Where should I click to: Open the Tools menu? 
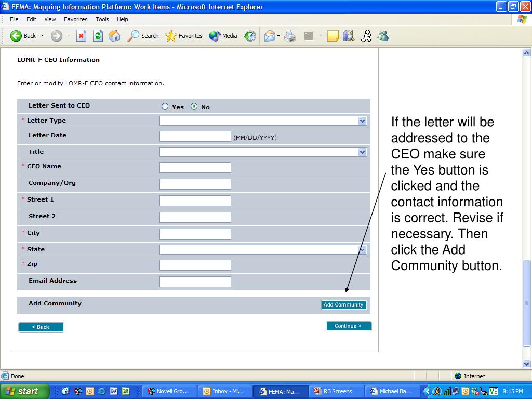(102, 19)
